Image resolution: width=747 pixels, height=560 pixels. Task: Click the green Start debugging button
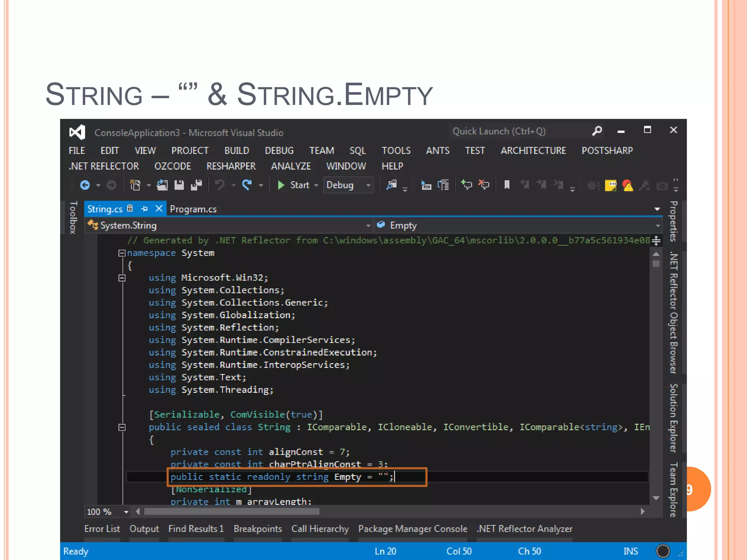(x=281, y=185)
